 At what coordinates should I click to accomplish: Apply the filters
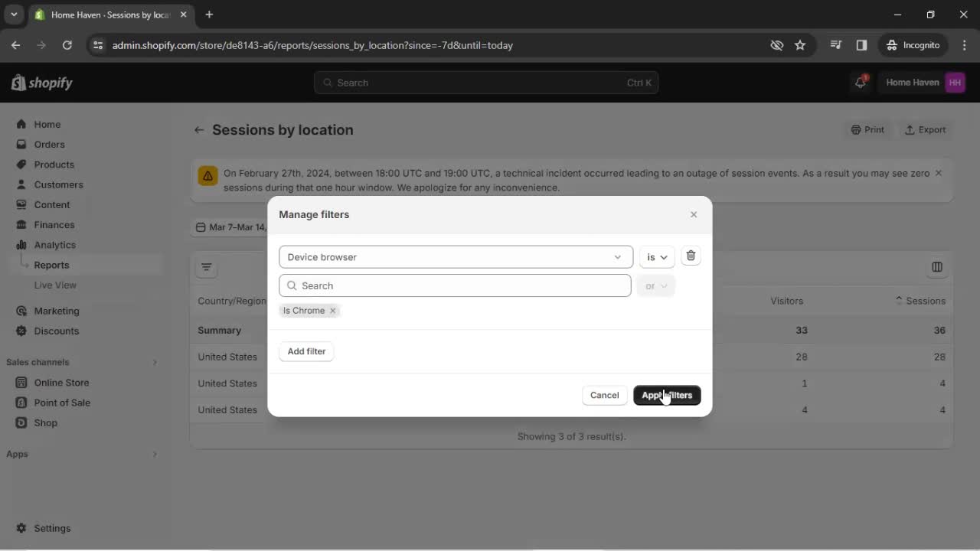(x=667, y=395)
